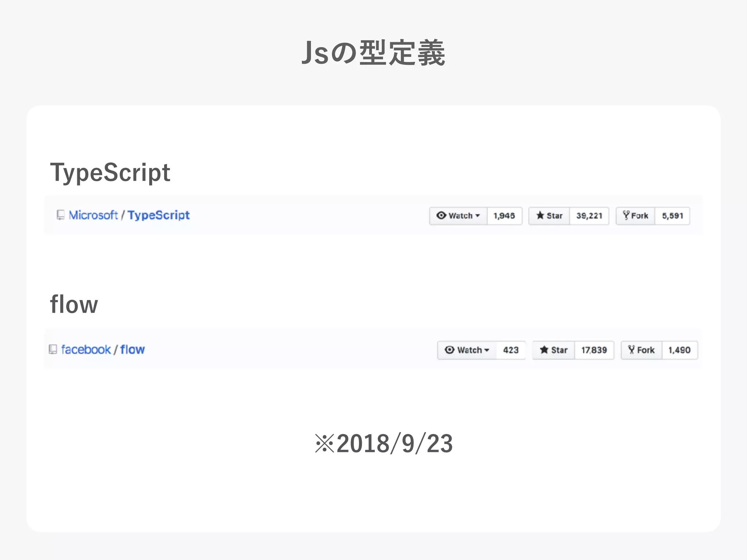Click the 39,221 stargazers count
The image size is (747, 560).
(589, 216)
